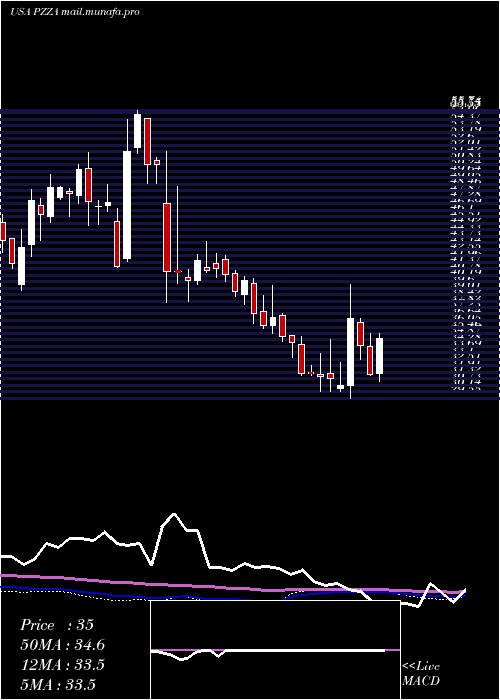Select the 50MA : 34.6 value
This screenshot has width=500, height=700.
[62, 645]
